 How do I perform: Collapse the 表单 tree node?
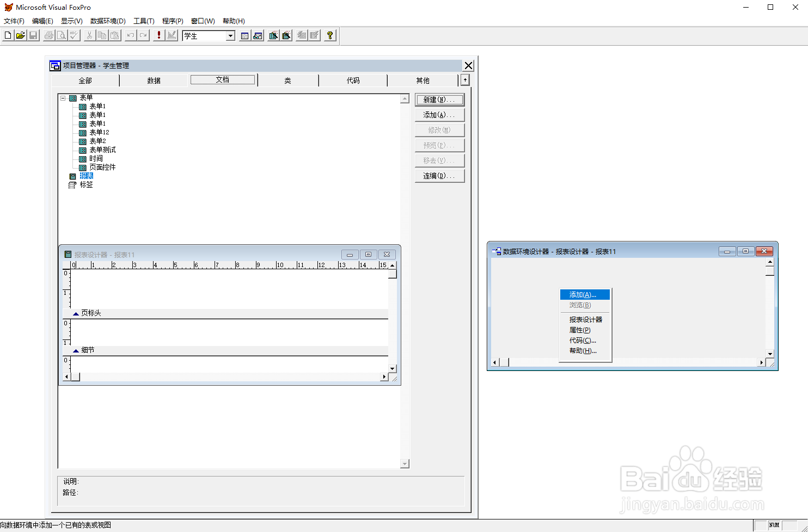(63, 98)
